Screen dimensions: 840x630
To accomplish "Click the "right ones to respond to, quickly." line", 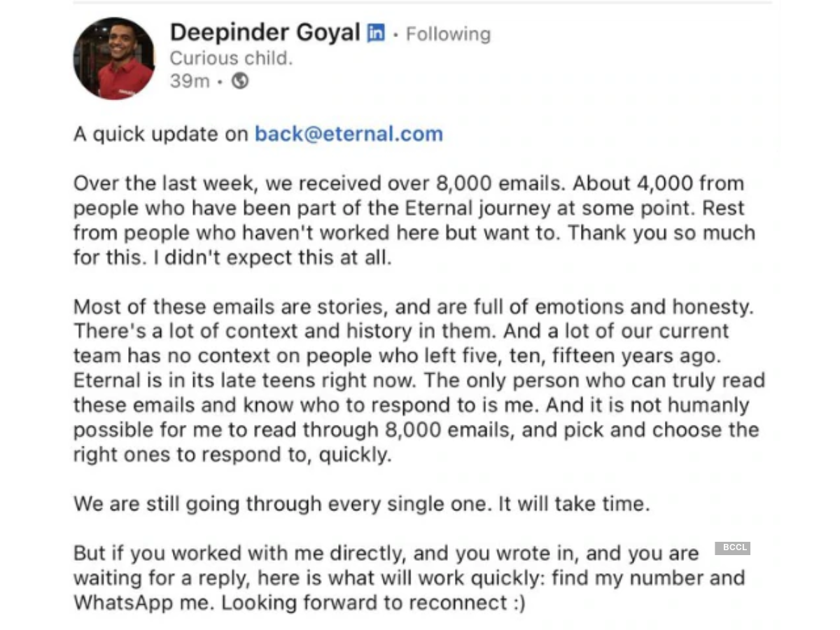I will pos(232,454).
